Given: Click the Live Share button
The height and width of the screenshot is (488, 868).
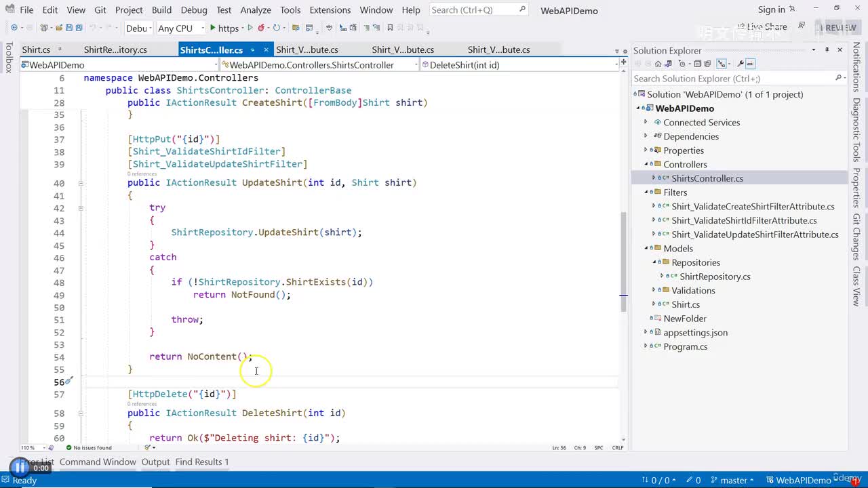Looking at the screenshot, I should click(x=761, y=27).
